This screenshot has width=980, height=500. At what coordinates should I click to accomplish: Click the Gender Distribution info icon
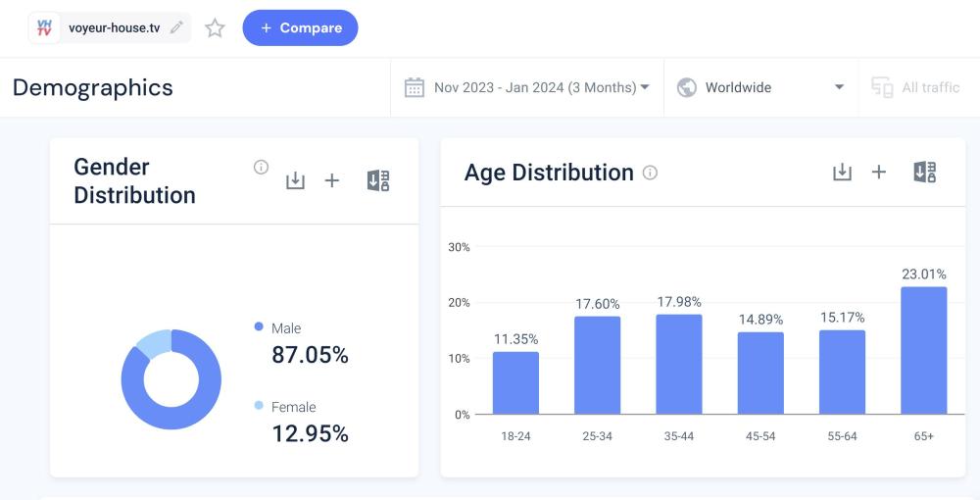(261, 167)
